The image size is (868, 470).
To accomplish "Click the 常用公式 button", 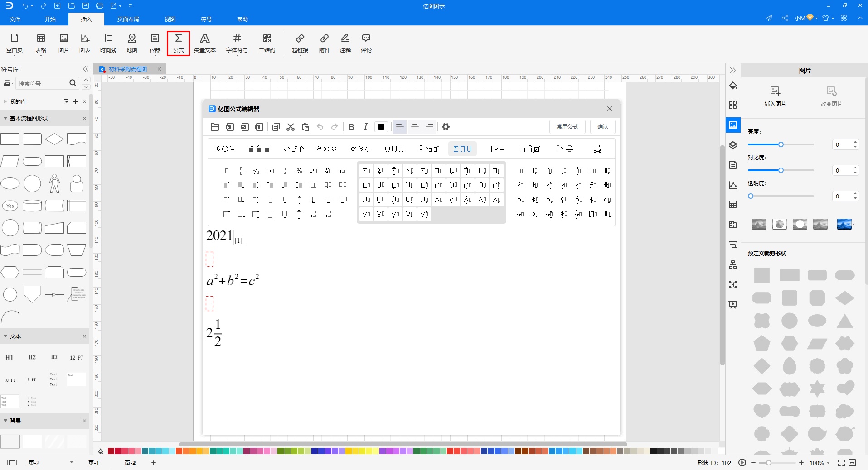I will click(567, 127).
